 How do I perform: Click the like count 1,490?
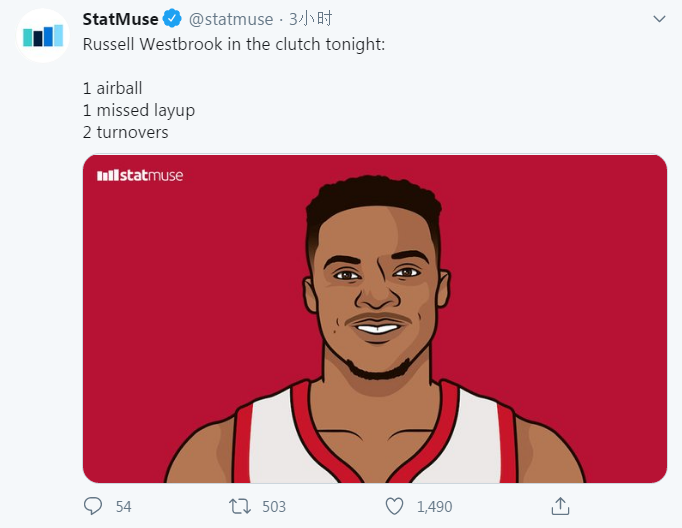(x=433, y=507)
